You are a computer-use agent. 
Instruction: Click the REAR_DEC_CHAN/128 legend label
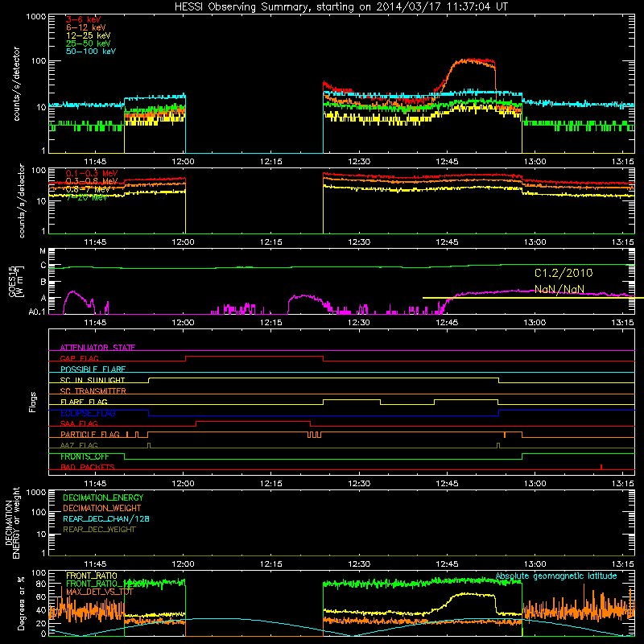click(x=106, y=518)
